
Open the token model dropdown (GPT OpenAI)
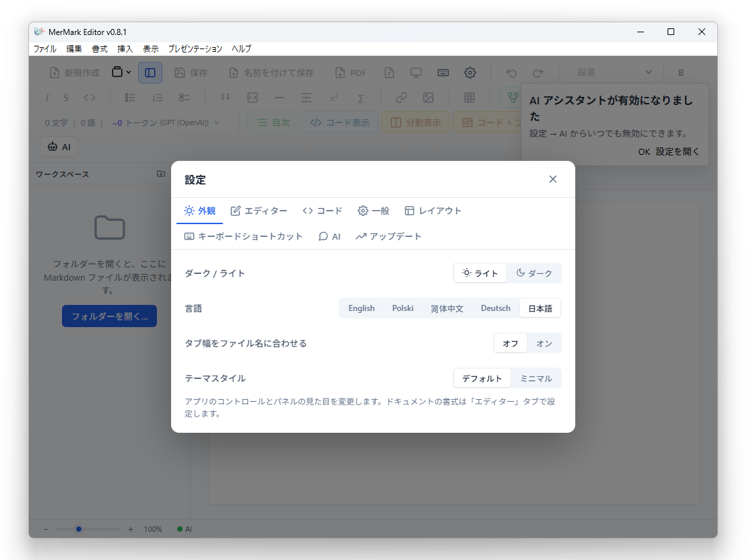click(166, 123)
